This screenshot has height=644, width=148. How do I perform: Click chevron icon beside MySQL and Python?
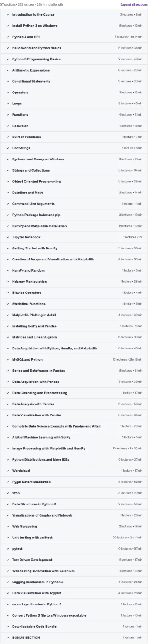pyautogui.click(x=7, y=359)
